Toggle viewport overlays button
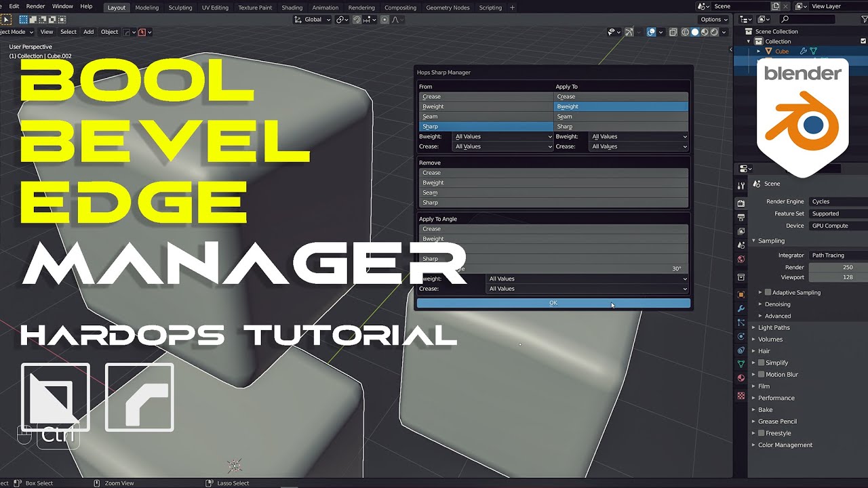The height and width of the screenshot is (488, 868). point(651,32)
